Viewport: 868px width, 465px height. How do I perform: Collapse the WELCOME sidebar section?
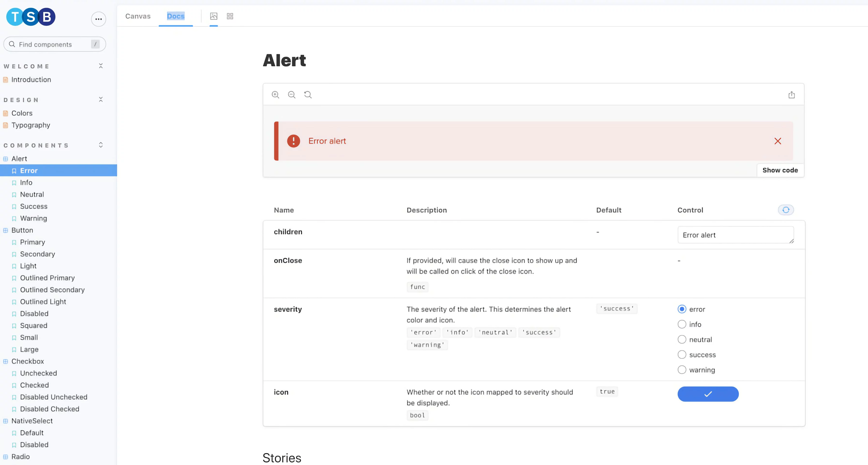[x=100, y=66]
